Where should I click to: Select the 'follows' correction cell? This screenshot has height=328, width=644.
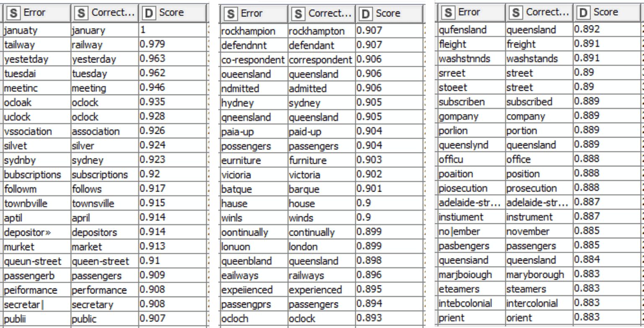(104, 189)
